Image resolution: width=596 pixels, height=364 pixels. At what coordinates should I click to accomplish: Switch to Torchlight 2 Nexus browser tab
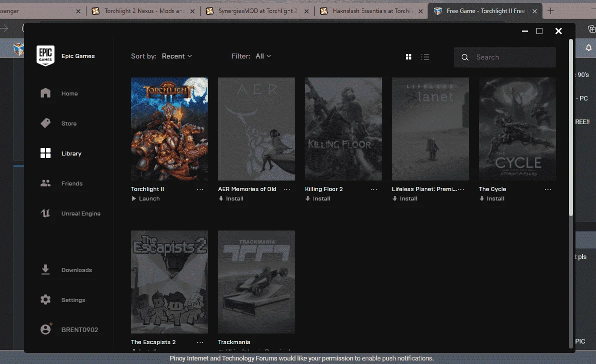(x=144, y=11)
